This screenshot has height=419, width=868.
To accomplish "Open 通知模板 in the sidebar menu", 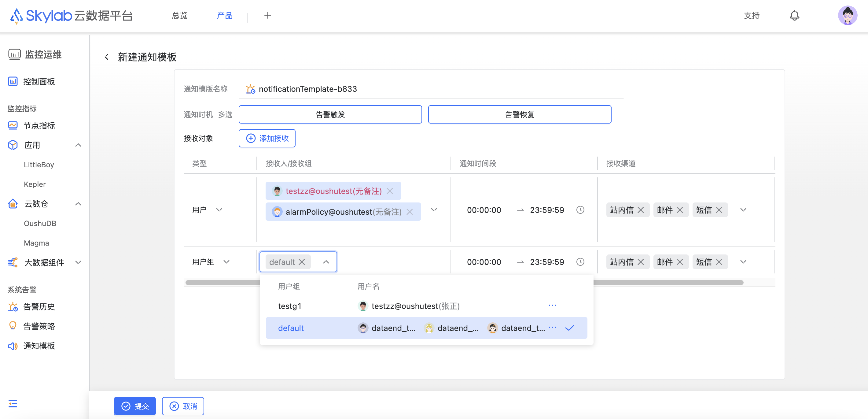I will click(x=39, y=346).
